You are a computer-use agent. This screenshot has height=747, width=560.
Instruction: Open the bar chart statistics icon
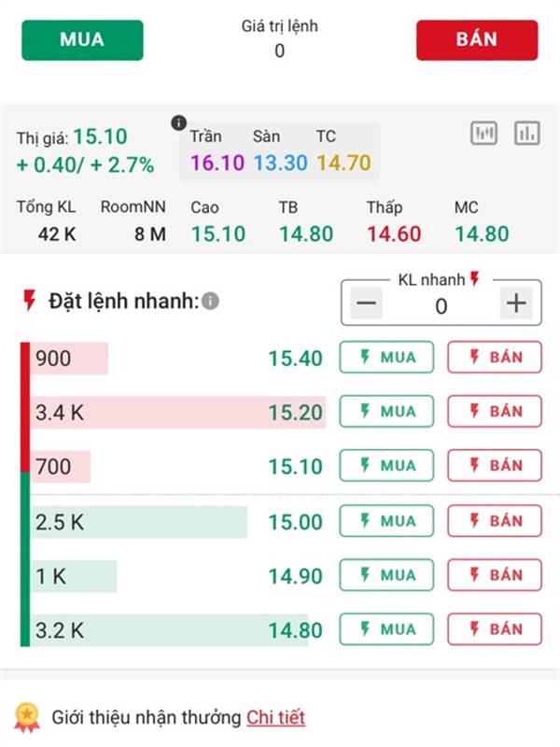(x=527, y=133)
